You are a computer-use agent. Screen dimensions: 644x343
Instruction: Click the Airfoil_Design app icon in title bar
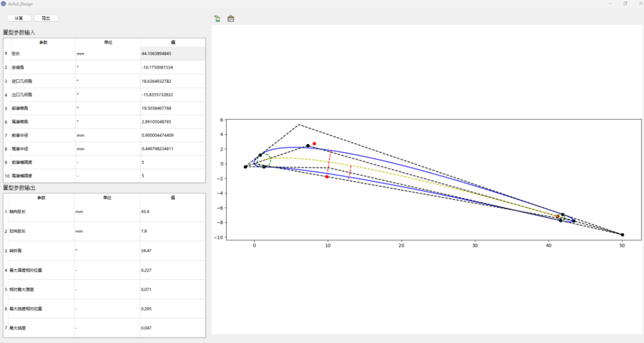[4, 4]
